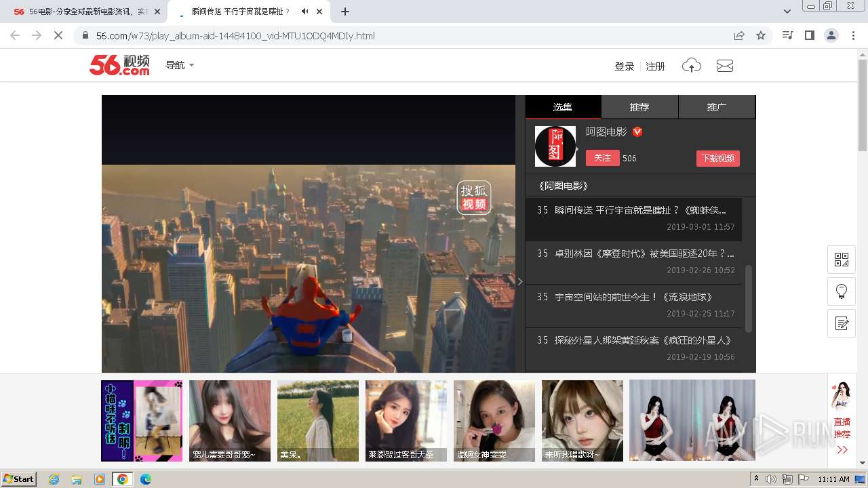The width and height of the screenshot is (868, 488).
Task: Open the feedback note sidebar icon
Action: point(842,323)
